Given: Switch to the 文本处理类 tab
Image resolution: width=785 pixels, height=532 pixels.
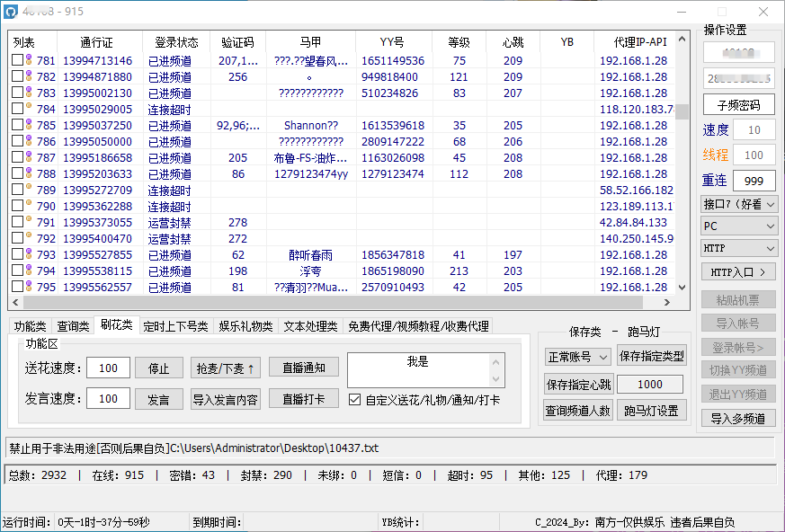Looking at the screenshot, I should pyautogui.click(x=310, y=326).
